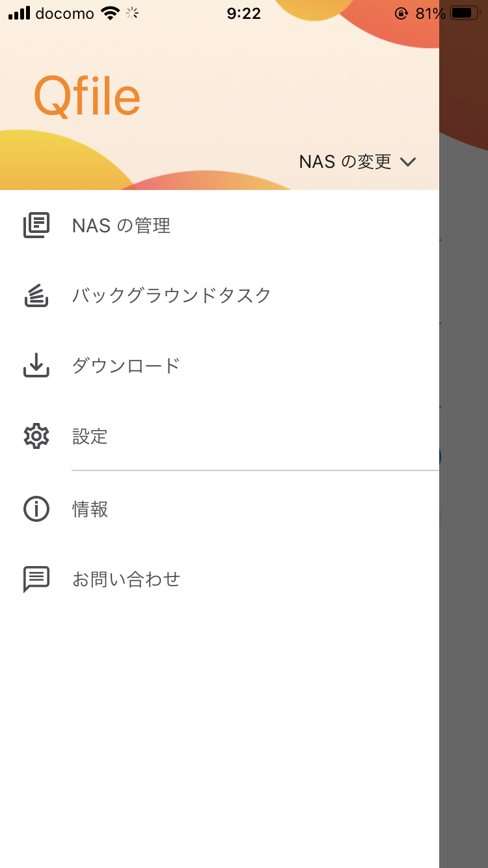Go to 設定 menu entry
The height and width of the screenshot is (868, 488).
coord(90,436)
